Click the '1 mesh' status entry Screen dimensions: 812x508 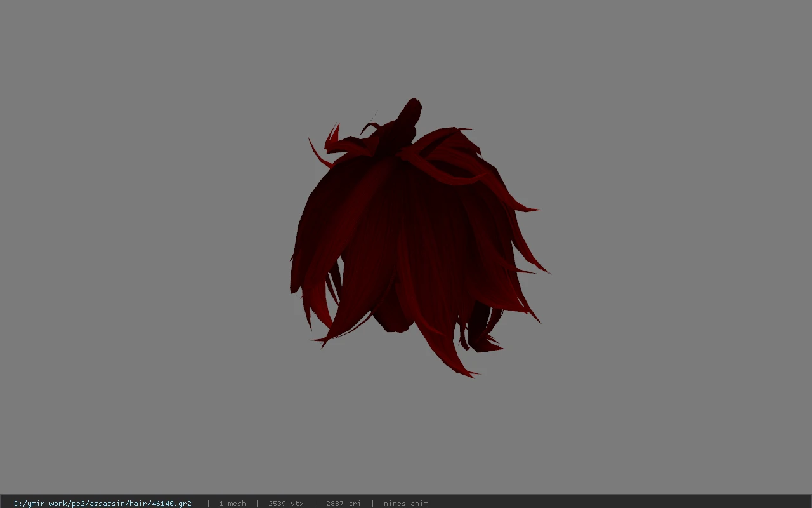[x=233, y=504]
